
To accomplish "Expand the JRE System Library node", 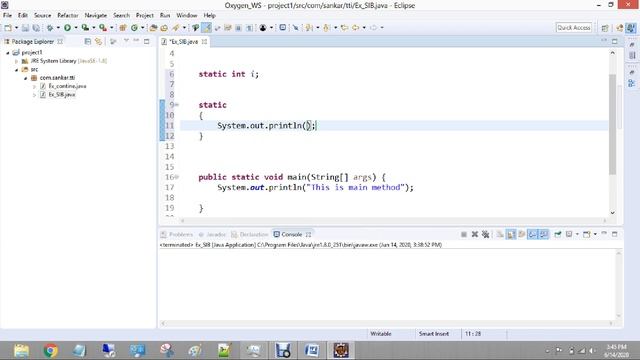I will click(x=16, y=61).
